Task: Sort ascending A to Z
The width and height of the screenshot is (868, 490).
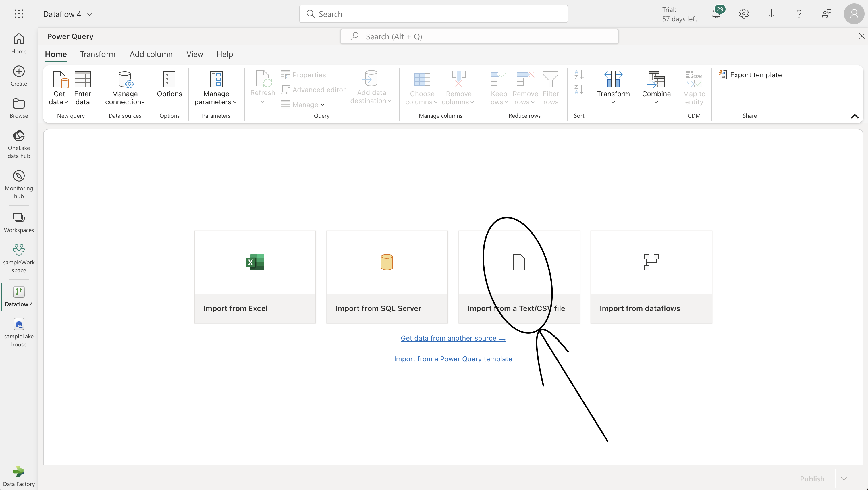Action: pos(579,75)
